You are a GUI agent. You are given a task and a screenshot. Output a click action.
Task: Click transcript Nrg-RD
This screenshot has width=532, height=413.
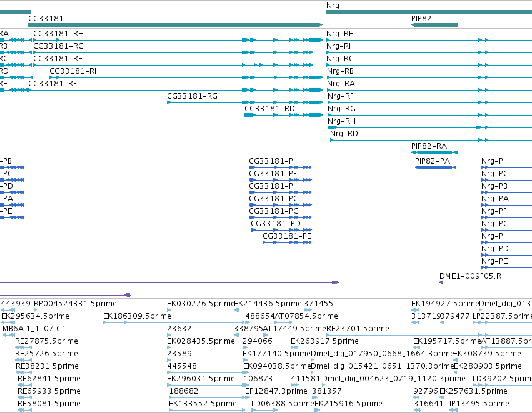tap(344, 134)
